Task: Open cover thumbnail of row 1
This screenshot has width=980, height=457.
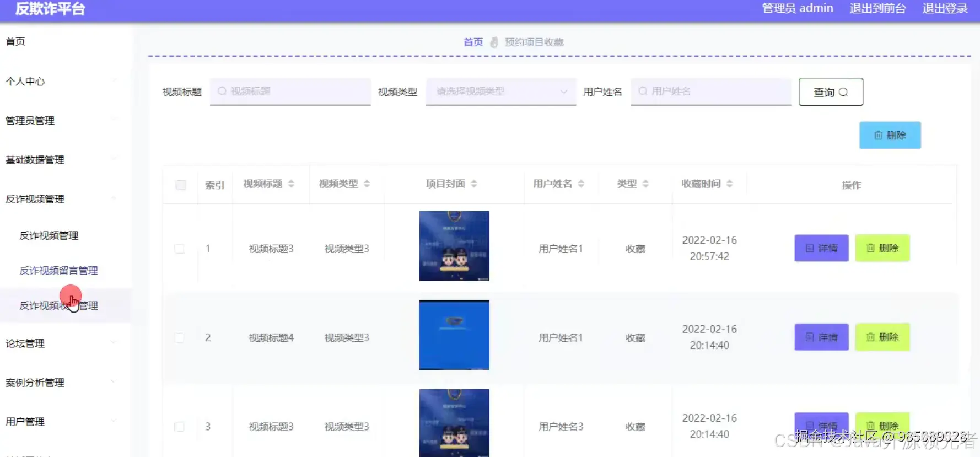Action: click(454, 246)
